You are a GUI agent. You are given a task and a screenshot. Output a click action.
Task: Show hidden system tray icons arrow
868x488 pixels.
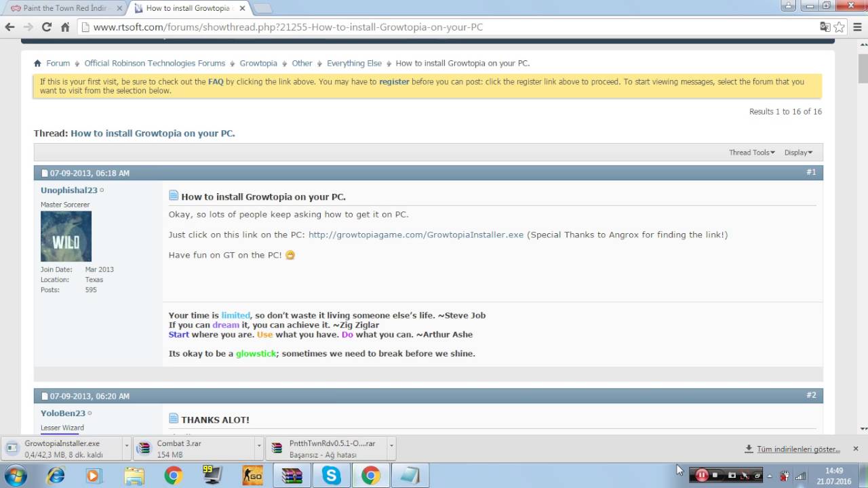770,476
